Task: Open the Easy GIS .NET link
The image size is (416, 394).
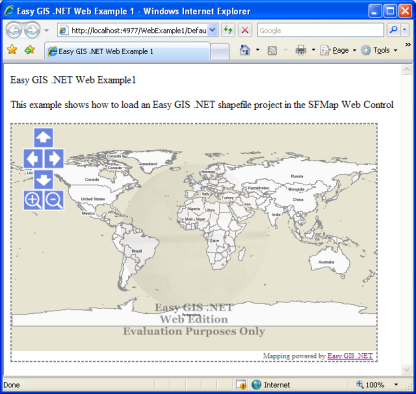Action: click(x=350, y=356)
